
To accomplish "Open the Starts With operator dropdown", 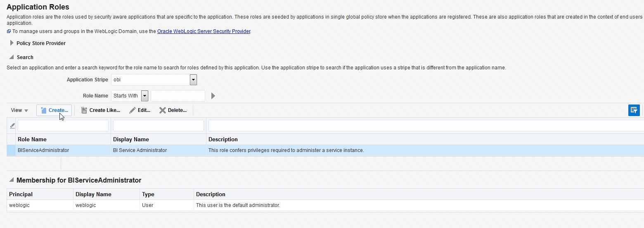I will [x=144, y=96].
